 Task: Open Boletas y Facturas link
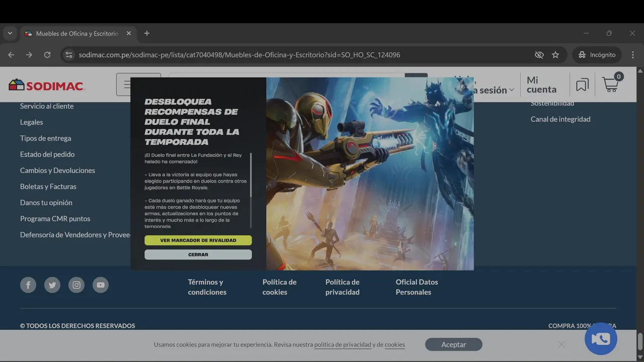[x=48, y=187]
